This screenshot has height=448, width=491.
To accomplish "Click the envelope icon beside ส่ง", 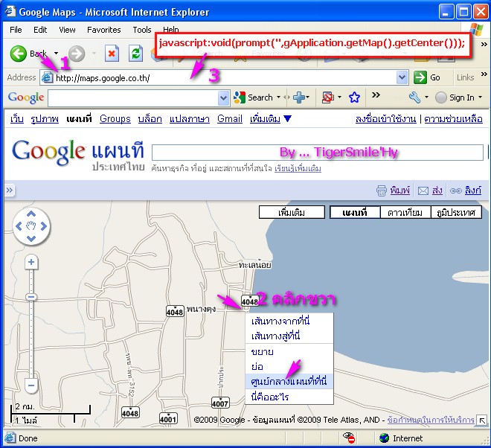I will [x=423, y=191].
